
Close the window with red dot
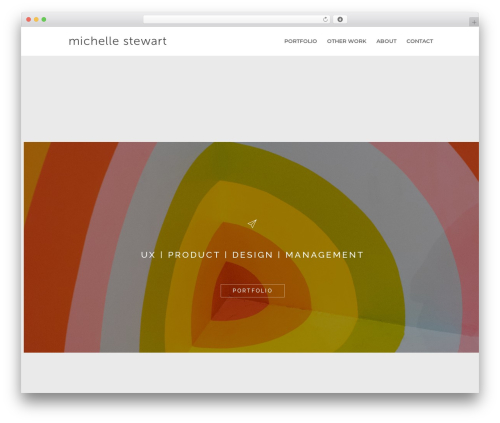click(29, 20)
